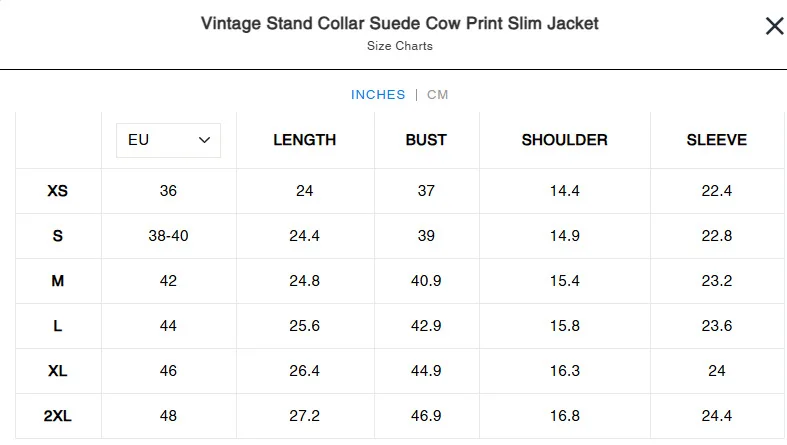Click the 38-40 EU size cell
The height and width of the screenshot is (445, 787).
point(168,236)
